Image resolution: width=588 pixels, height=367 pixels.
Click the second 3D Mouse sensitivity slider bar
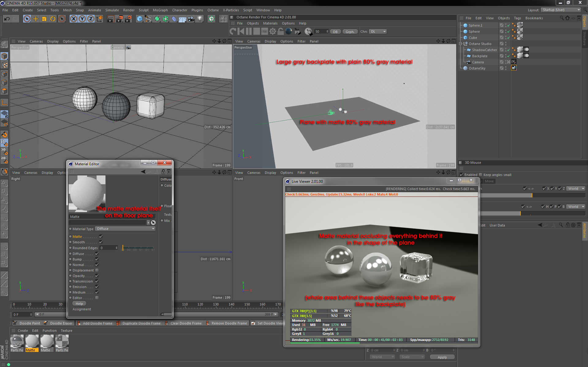(533, 213)
